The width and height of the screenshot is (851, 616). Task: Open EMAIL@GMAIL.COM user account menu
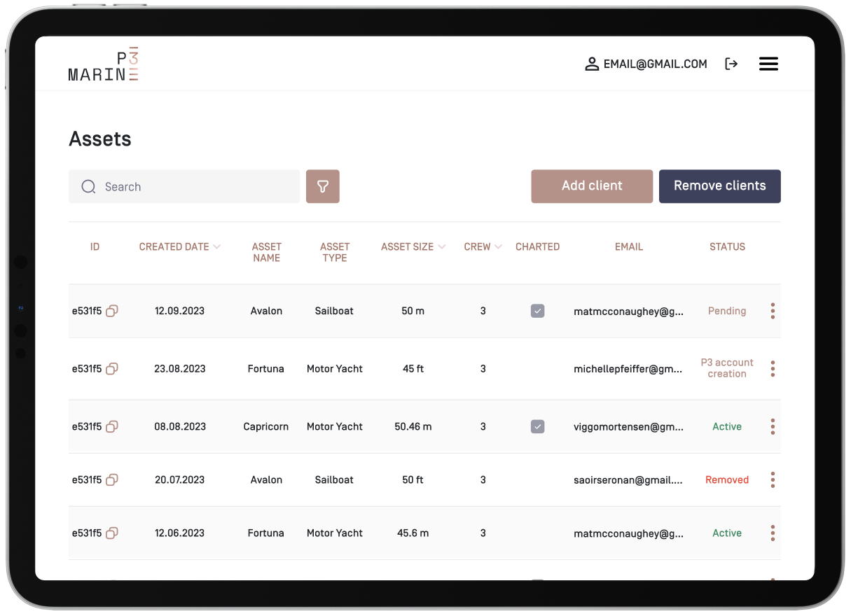tap(646, 64)
